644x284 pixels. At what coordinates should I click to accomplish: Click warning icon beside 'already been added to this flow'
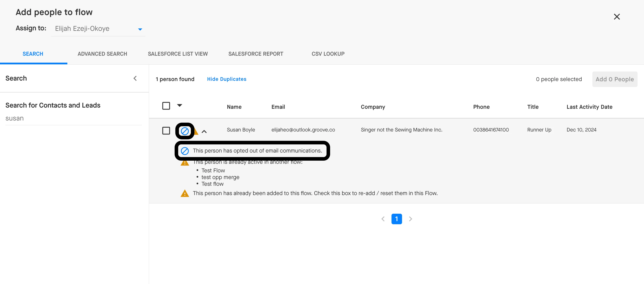click(x=184, y=193)
